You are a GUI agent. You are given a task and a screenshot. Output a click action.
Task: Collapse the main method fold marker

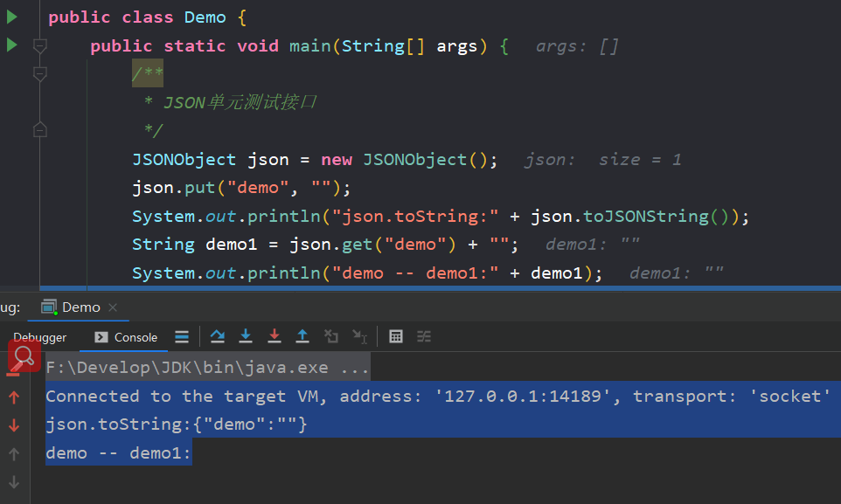tap(39, 45)
